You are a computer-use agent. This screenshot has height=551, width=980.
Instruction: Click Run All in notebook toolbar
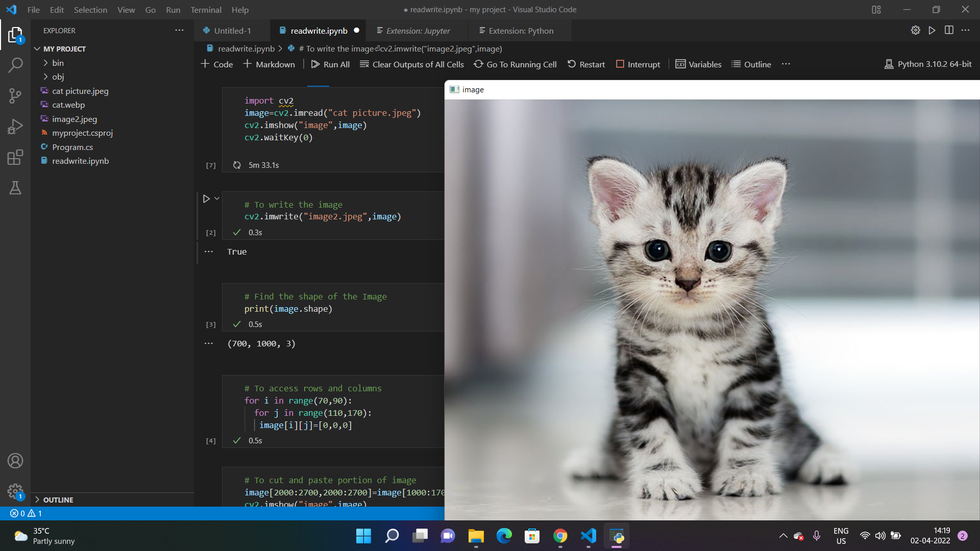(x=330, y=64)
